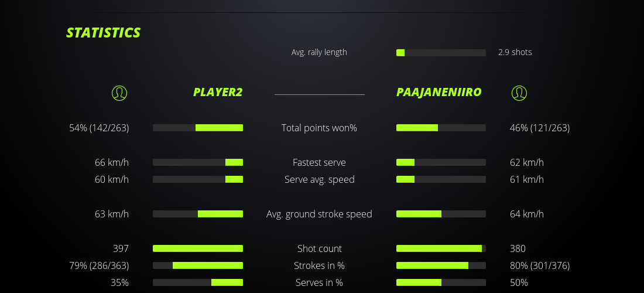Click the 54% (142/263) value
644x293 pixels.
(99, 128)
